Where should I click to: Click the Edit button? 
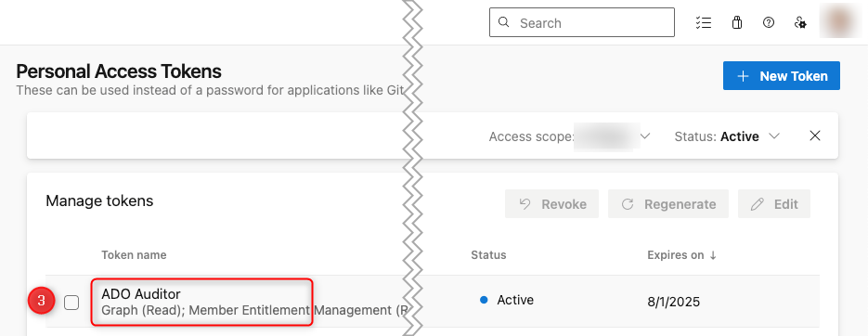pyautogui.click(x=774, y=204)
